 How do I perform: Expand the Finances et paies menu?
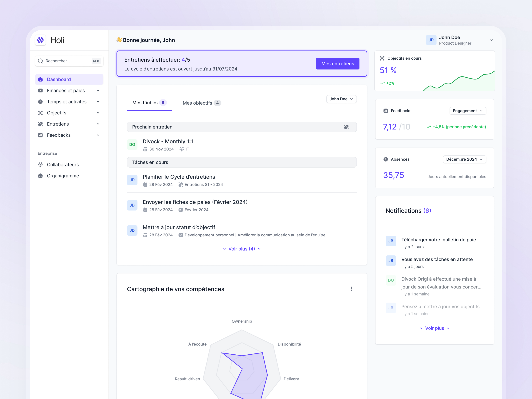(x=98, y=90)
